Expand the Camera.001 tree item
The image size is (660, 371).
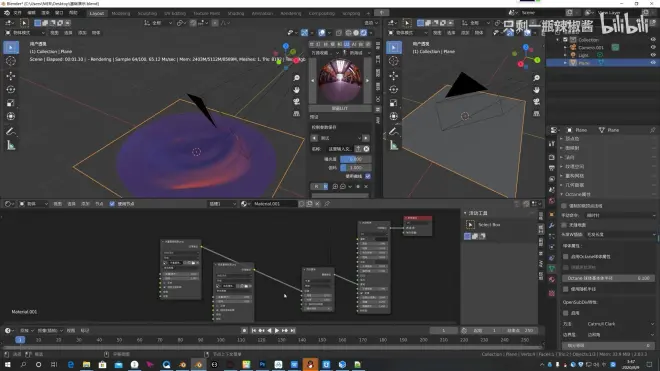[565, 47]
